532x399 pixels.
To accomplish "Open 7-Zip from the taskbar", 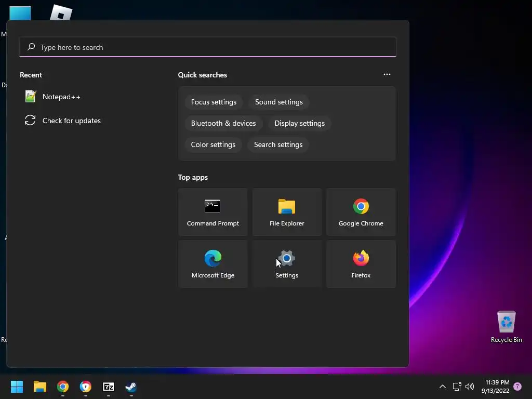I will [109, 387].
